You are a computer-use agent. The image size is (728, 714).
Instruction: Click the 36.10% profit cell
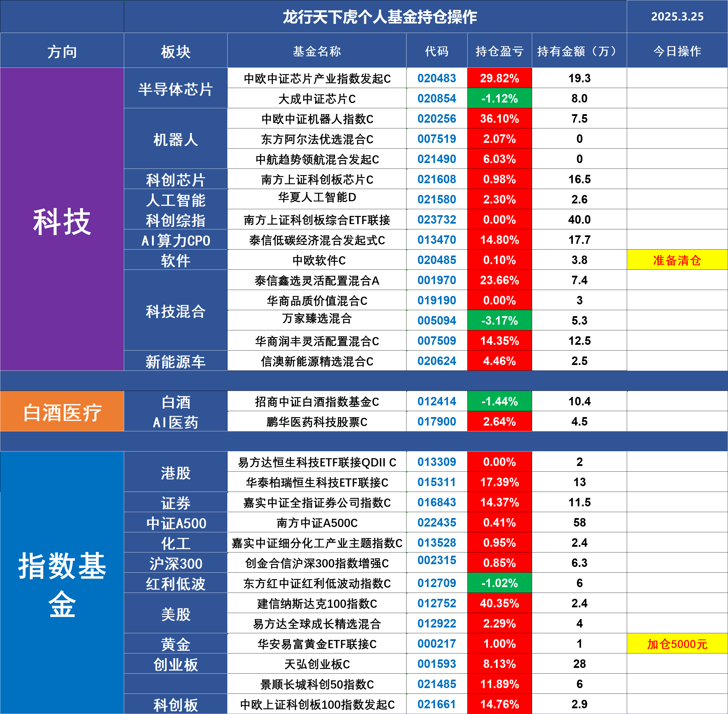(x=499, y=118)
